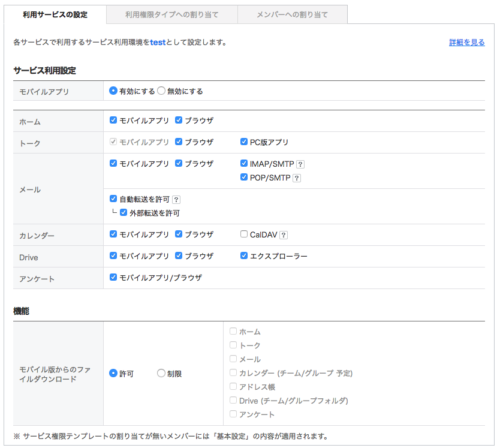The width and height of the screenshot is (497, 448).
Task: Uncheck IMAP/SMTP checkbox for メール
Action: pos(244,163)
